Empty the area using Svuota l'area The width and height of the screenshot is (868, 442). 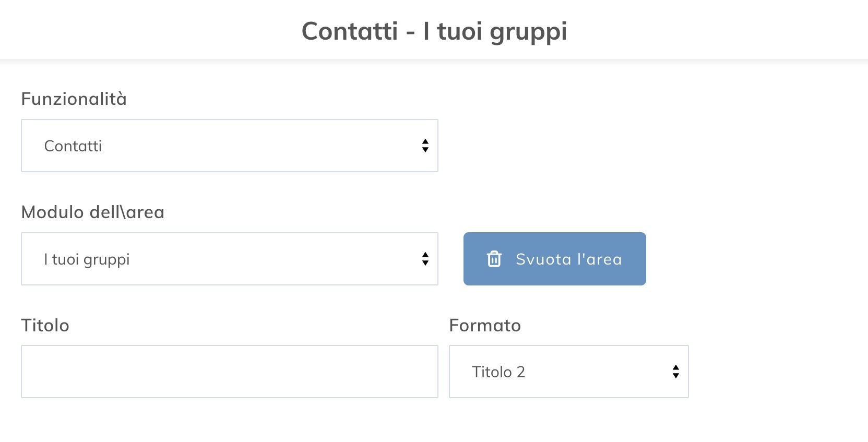(x=554, y=258)
